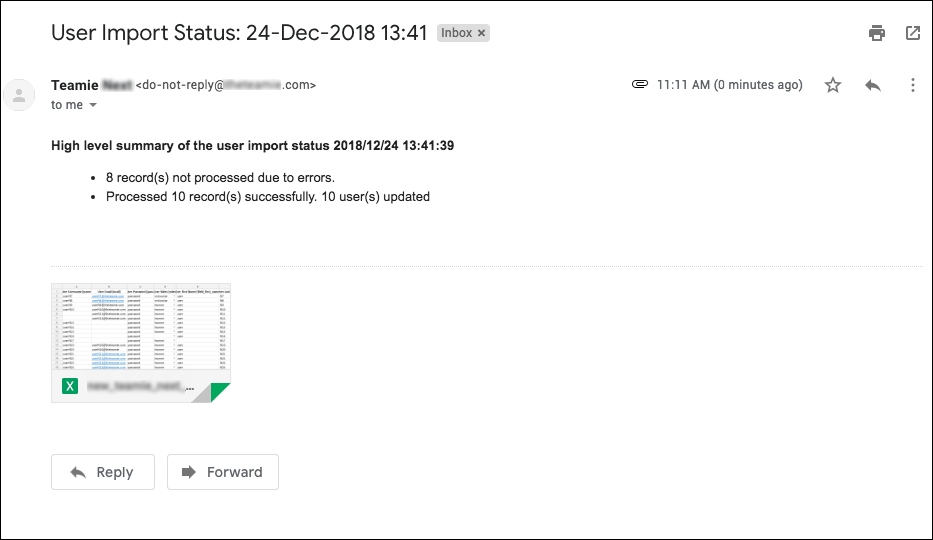Open the spreadsheet attachment preview
The height and width of the screenshot is (540, 933).
[x=141, y=327]
